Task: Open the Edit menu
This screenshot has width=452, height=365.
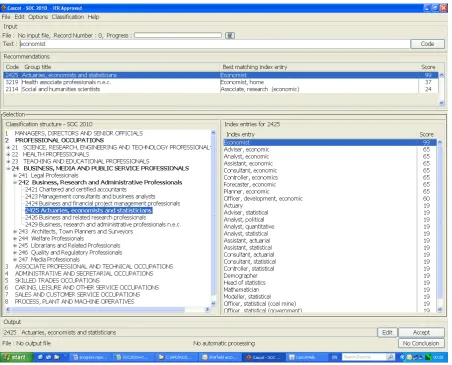Action: pos(19,17)
